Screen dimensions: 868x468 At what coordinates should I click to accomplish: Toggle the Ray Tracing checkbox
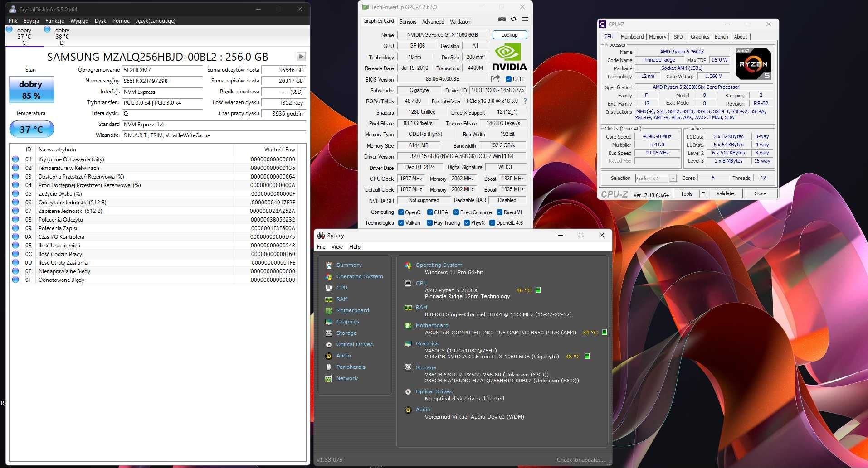point(429,222)
